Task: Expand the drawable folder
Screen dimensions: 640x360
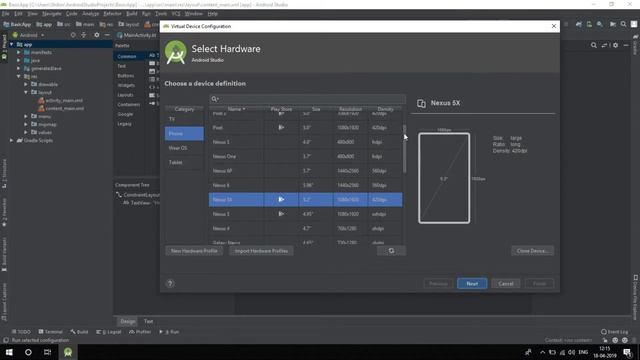Action: (x=26, y=84)
